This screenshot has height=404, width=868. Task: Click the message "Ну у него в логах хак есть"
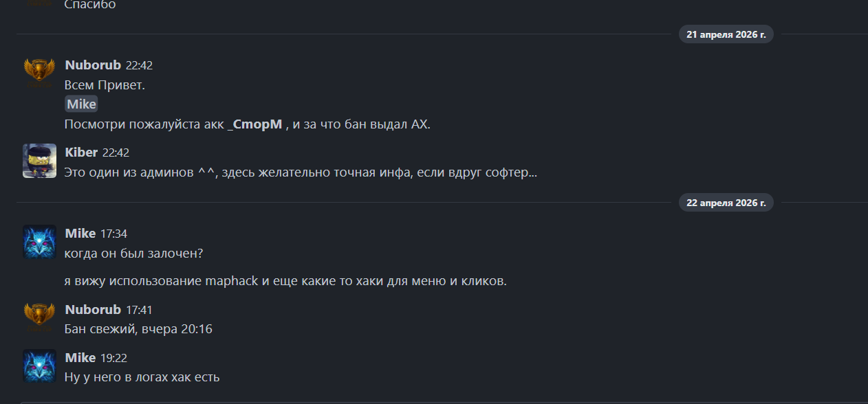click(x=142, y=377)
